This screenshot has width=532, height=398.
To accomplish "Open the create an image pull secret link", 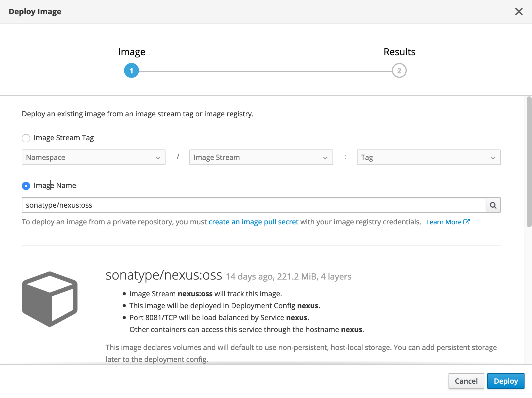I will 253,222.
